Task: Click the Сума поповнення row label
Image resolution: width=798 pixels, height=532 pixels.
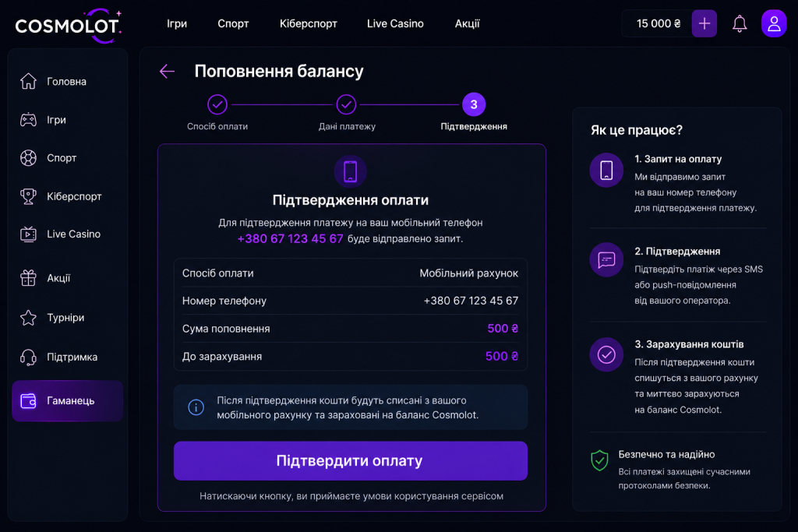Action: click(226, 329)
